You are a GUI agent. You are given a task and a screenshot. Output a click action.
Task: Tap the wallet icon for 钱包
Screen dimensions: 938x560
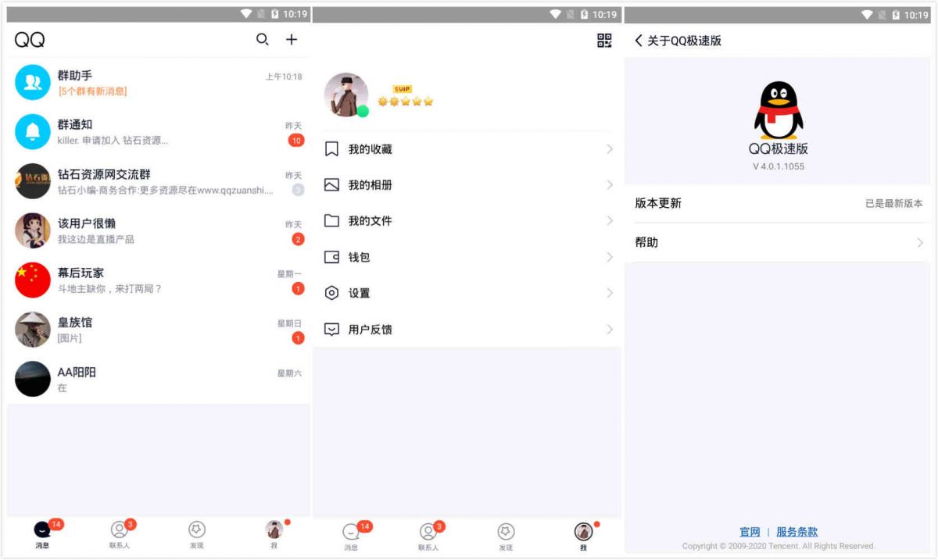tap(331, 257)
